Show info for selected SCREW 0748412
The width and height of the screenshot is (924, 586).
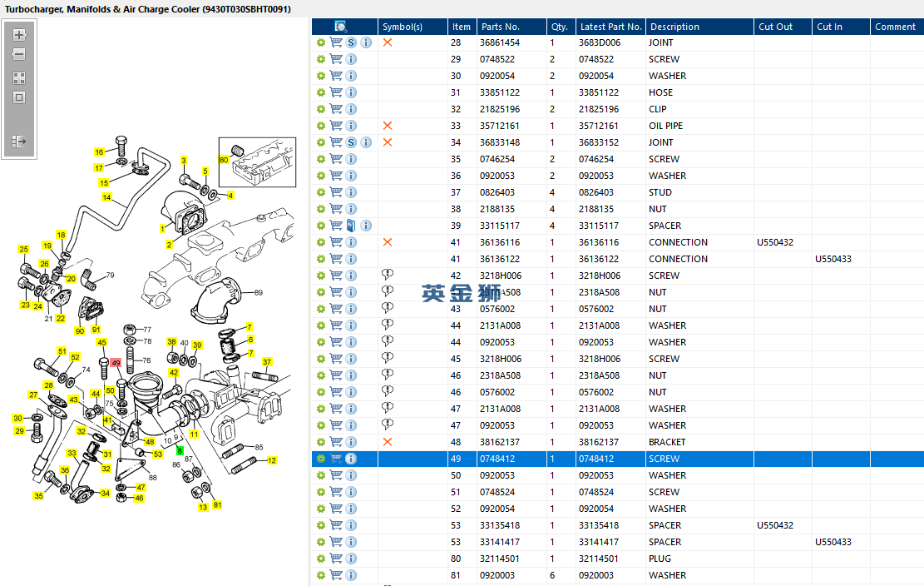point(351,459)
